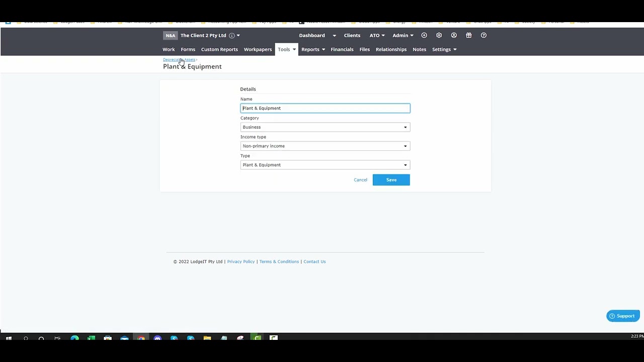644x362 pixels.
Task: Open the Privacy Policy link
Action: [x=241, y=261]
